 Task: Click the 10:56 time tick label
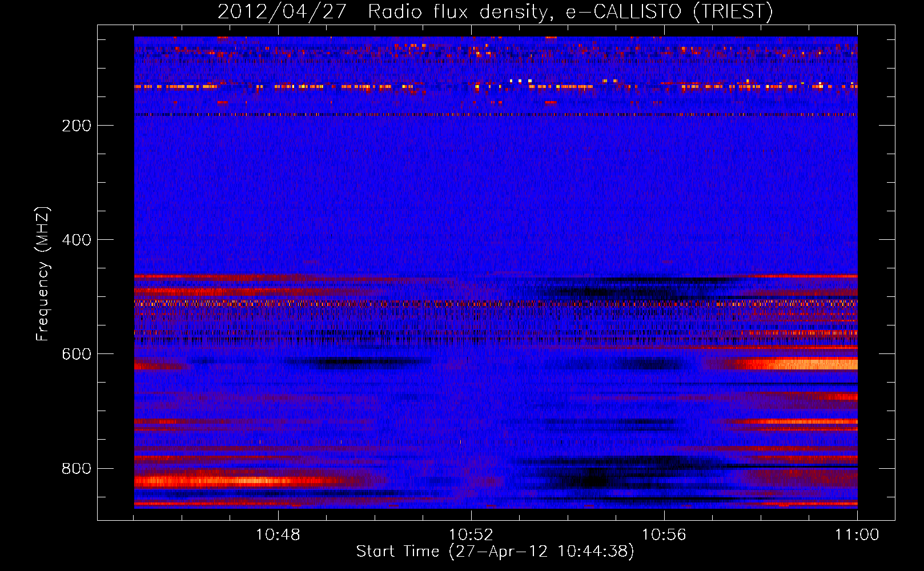tap(664, 535)
